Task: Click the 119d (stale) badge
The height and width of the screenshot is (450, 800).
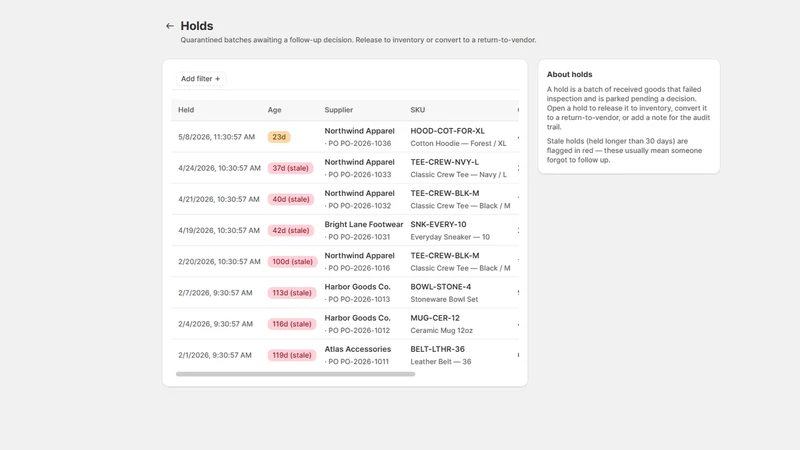Action: coord(292,355)
